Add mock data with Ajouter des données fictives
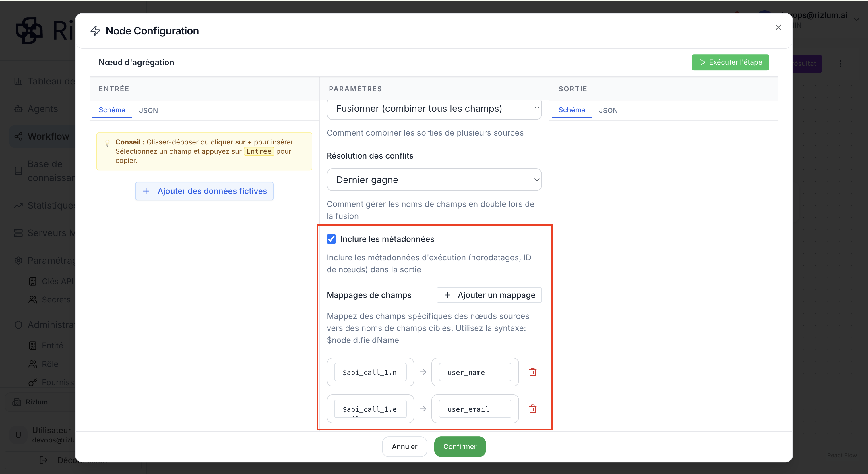868x474 pixels. pyautogui.click(x=204, y=191)
